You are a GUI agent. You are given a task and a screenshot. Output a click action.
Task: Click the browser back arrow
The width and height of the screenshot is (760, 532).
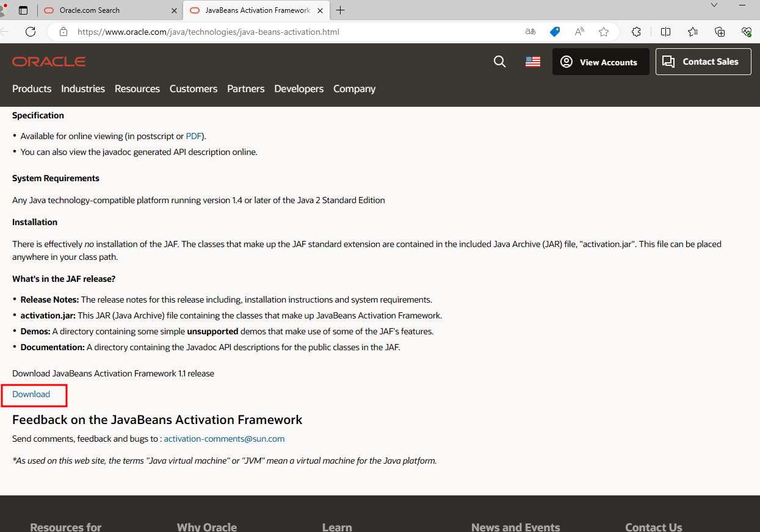(5, 32)
